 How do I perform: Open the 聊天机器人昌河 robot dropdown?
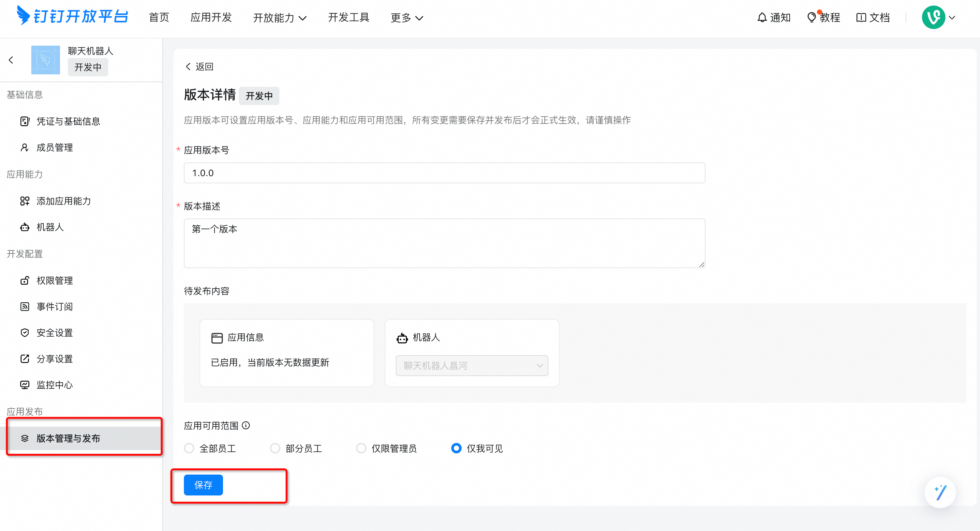click(x=472, y=366)
